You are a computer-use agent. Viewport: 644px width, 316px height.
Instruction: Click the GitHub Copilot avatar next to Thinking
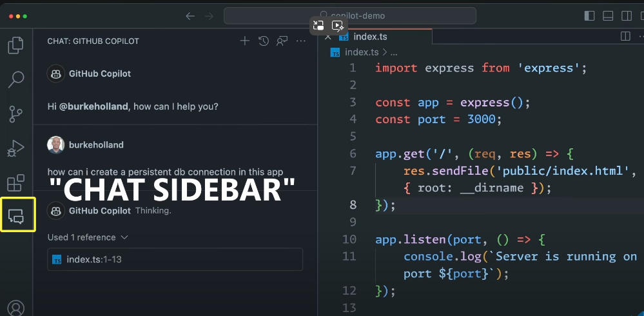[x=56, y=211]
